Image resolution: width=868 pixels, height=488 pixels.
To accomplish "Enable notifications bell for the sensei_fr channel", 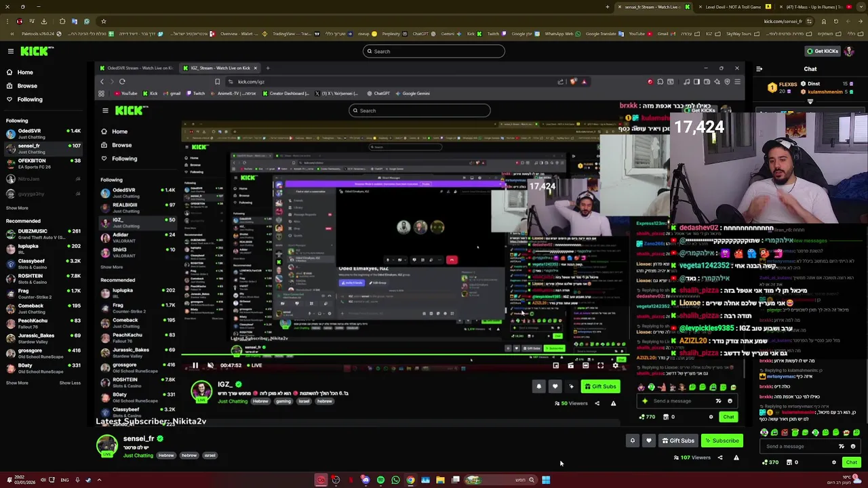I will pos(633,441).
